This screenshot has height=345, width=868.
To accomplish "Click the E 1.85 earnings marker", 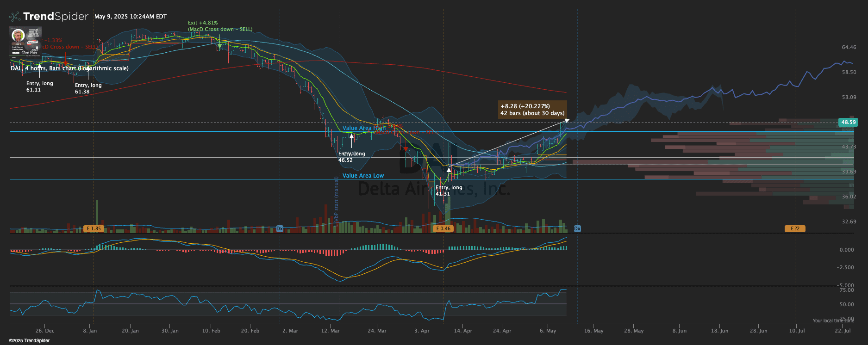I will click(x=93, y=228).
